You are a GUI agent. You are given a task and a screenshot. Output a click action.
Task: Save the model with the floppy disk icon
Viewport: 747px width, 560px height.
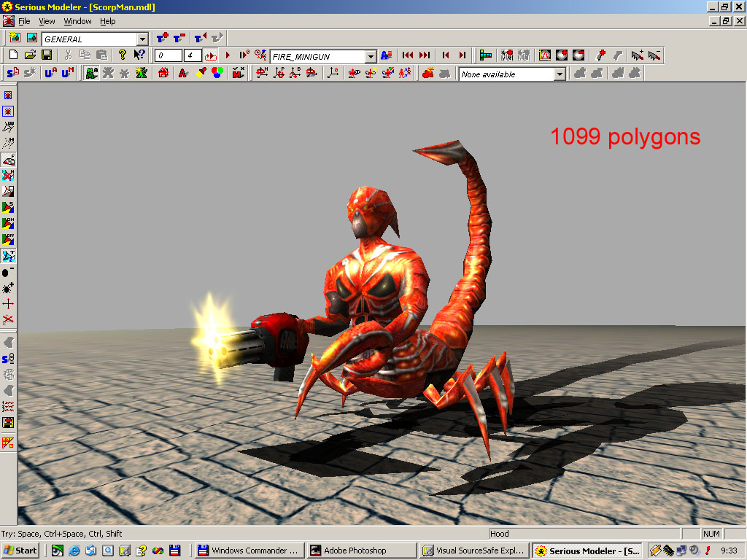click(47, 55)
